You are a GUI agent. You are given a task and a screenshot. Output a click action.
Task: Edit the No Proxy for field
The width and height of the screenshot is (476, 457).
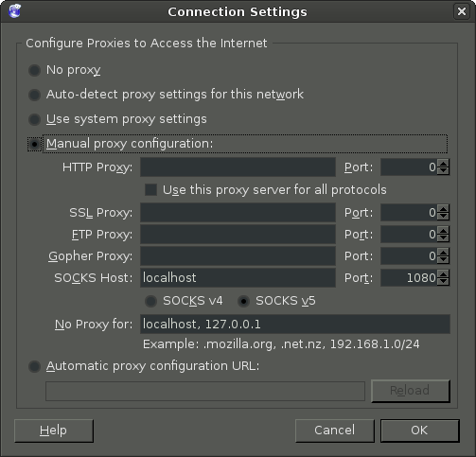point(295,325)
